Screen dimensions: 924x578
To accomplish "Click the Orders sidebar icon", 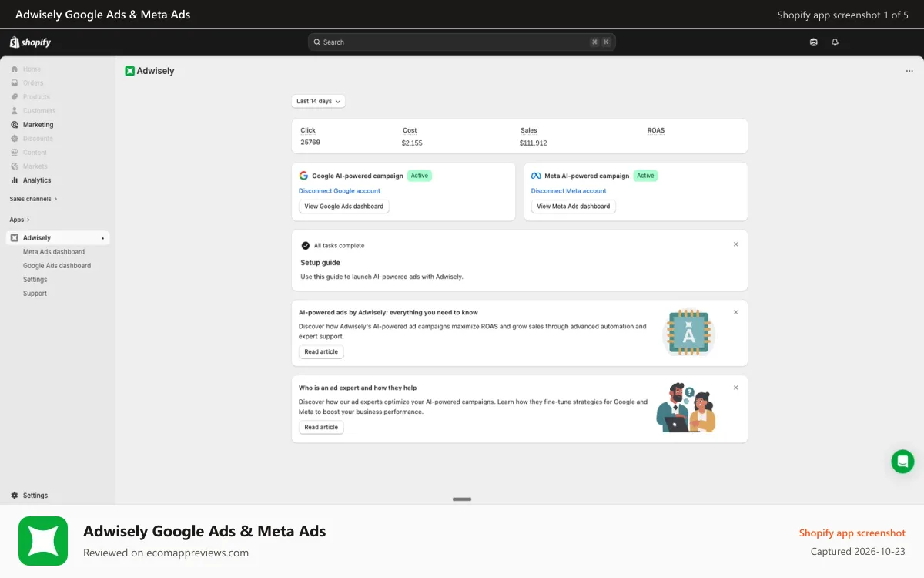I will pyautogui.click(x=15, y=83).
